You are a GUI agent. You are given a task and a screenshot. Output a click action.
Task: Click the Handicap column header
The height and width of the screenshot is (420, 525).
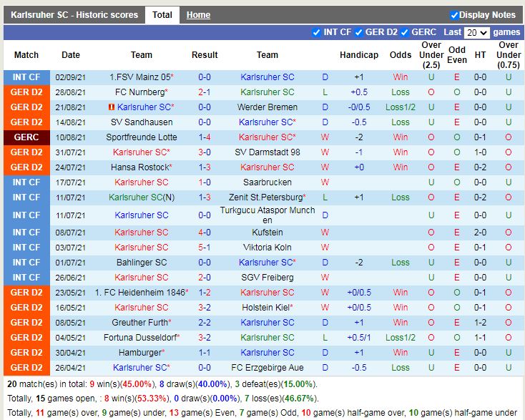point(359,55)
